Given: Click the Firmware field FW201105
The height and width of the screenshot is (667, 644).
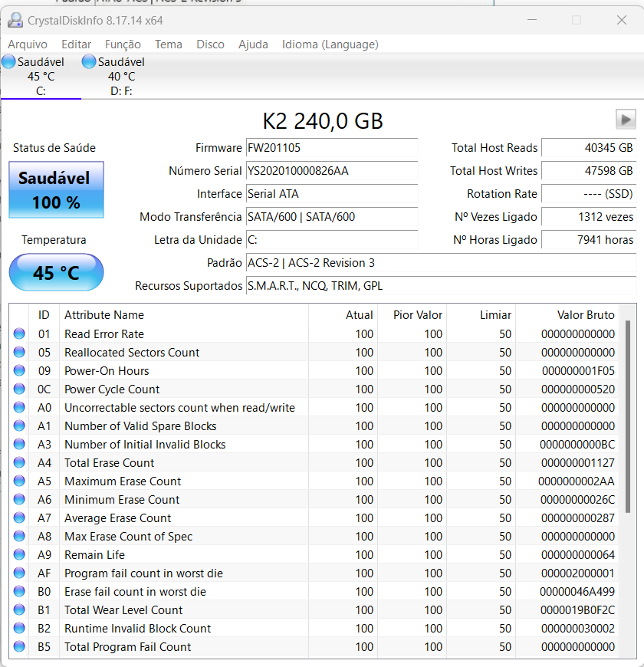Looking at the screenshot, I should point(332,148).
